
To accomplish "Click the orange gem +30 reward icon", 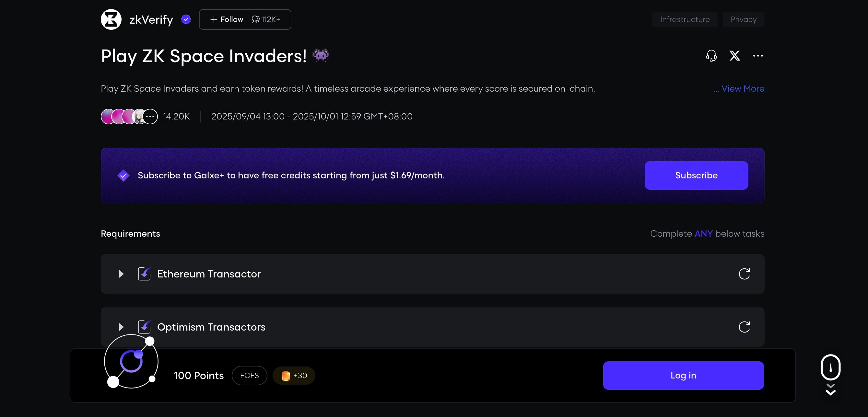I will coord(286,375).
